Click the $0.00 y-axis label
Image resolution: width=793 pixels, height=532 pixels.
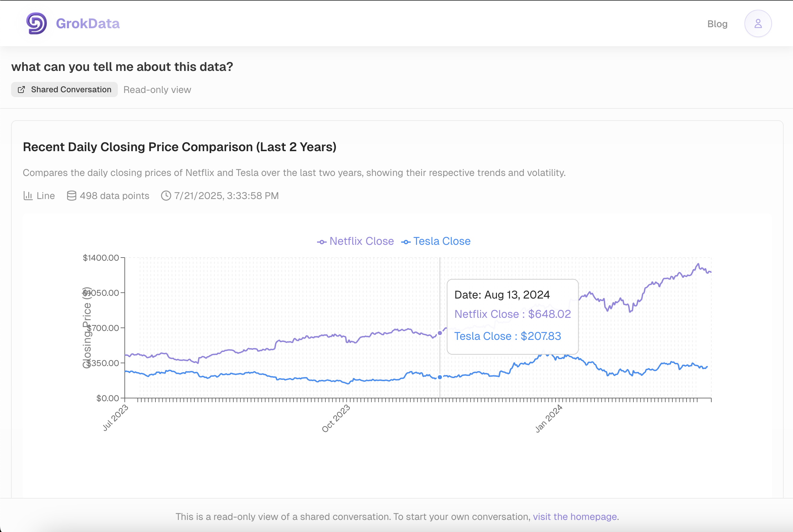(108, 398)
